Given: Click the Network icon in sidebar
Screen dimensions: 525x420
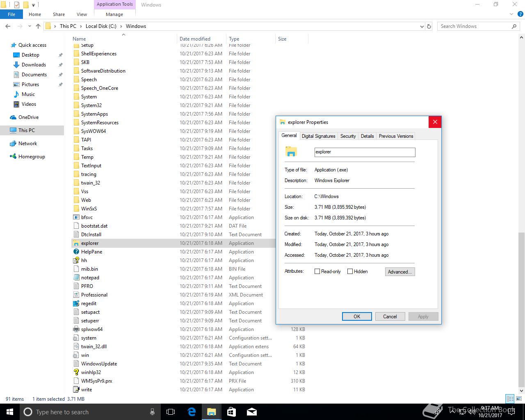Looking at the screenshot, I should click(x=13, y=144).
